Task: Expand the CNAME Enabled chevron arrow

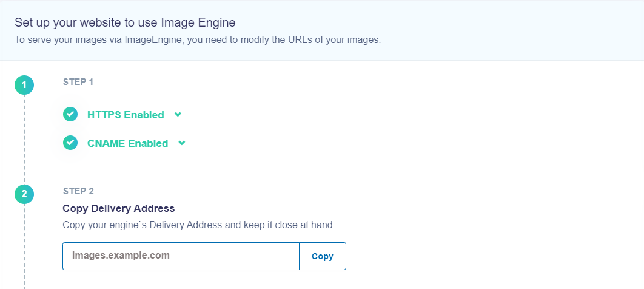Action: click(x=182, y=143)
